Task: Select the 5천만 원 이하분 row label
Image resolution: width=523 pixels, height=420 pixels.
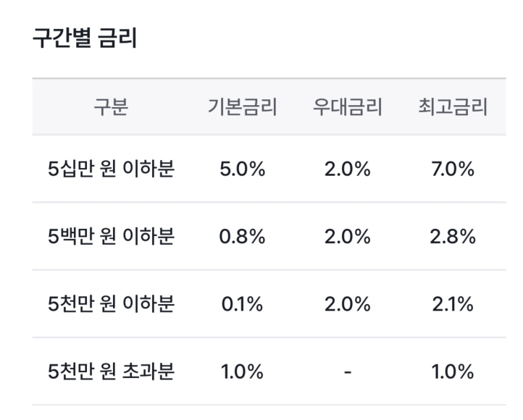Action: 111,304
